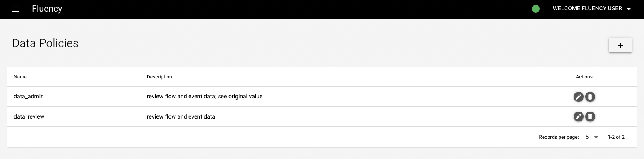Image resolution: width=644 pixels, height=159 pixels.
Task: Edit the data_review policy
Action: [578, 116]
